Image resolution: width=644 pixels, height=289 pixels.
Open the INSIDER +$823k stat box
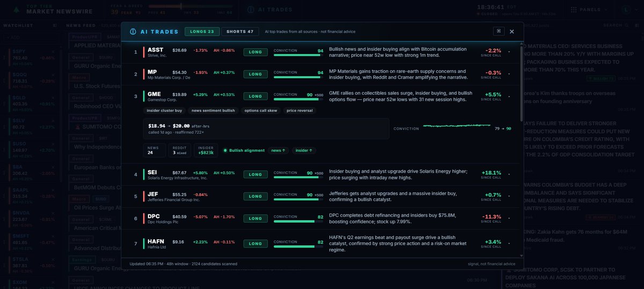point(206,150)
